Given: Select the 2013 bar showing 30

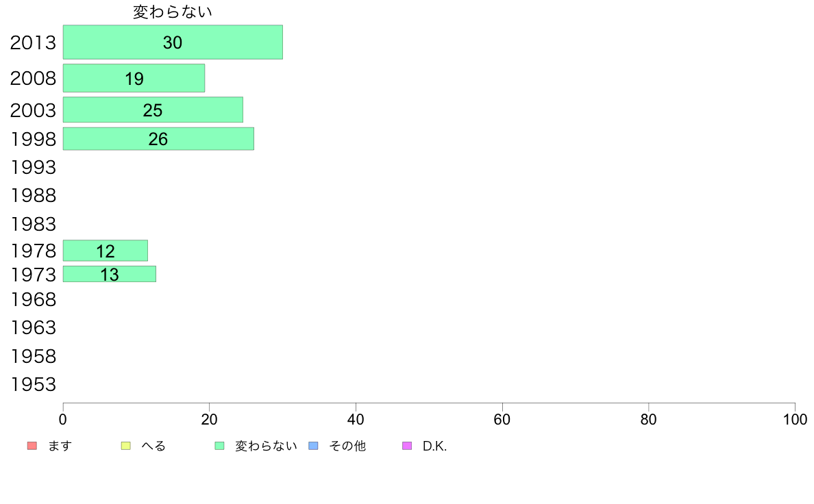Looking at the screenshot, I should coord(173,42).
